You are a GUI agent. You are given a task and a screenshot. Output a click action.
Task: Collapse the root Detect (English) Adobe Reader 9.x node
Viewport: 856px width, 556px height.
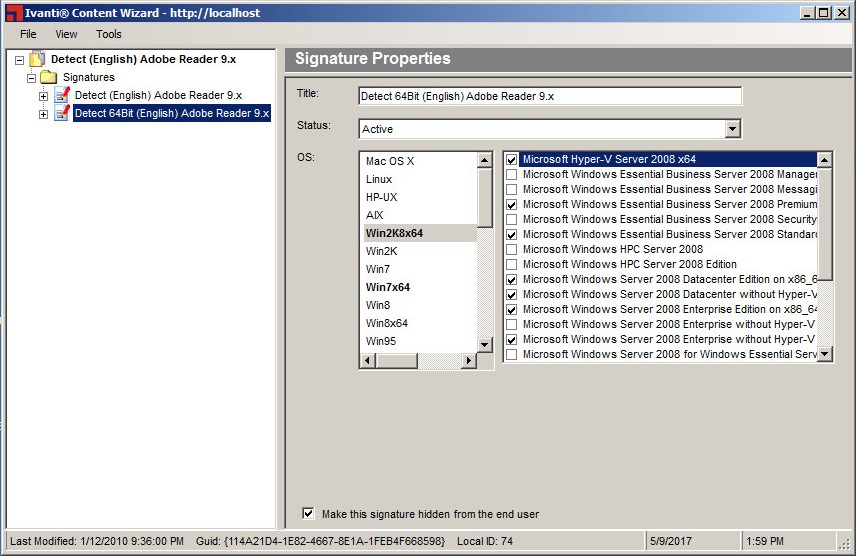point(20,60)
